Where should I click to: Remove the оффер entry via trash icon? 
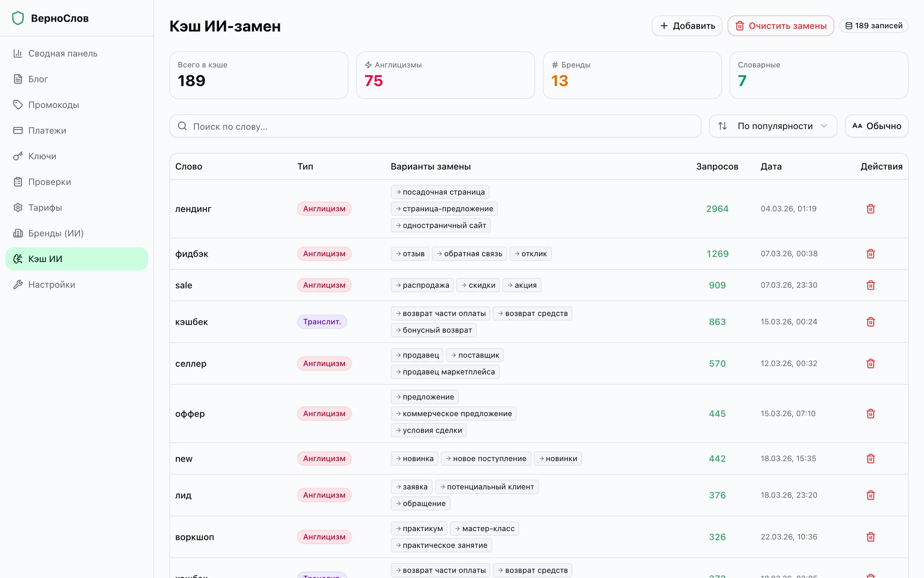point(870,414)
